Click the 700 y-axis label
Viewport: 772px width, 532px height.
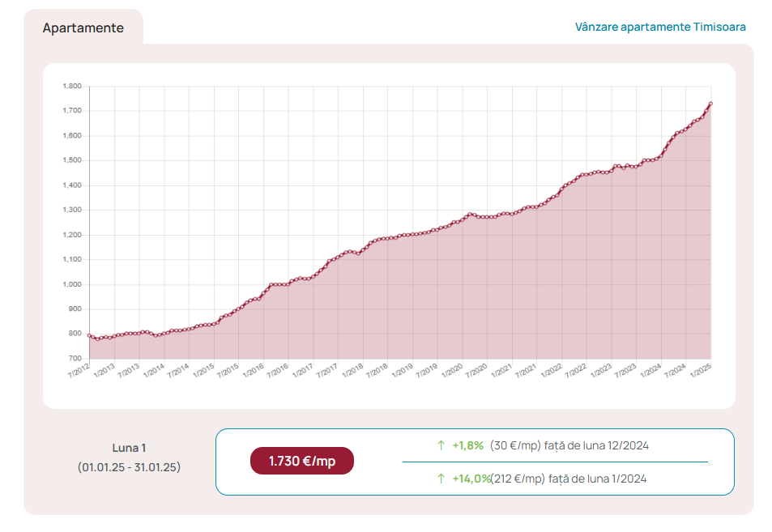pos(75,359)
